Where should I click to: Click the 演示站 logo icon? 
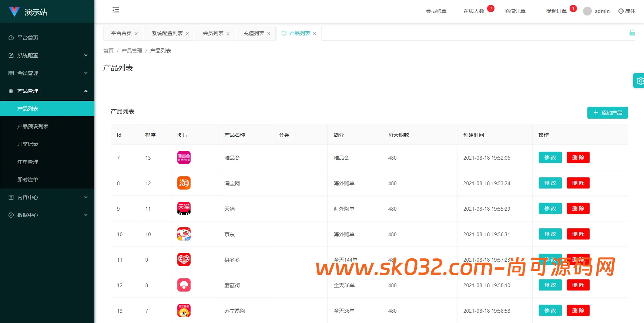14,11
